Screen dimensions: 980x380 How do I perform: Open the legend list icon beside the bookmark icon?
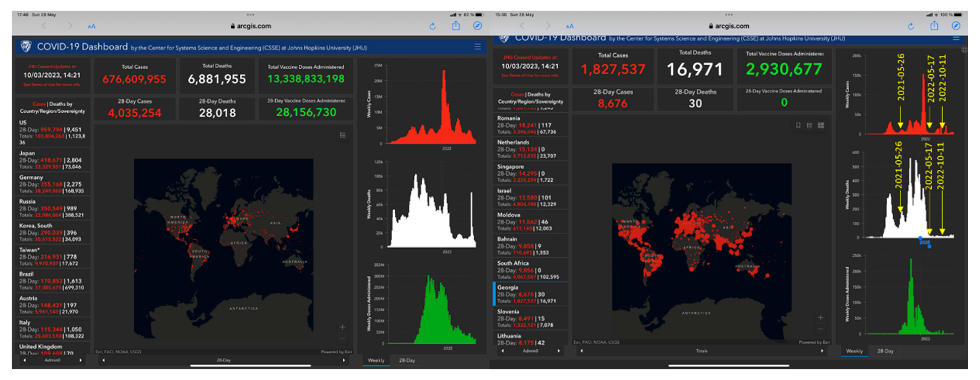point(809,125)
